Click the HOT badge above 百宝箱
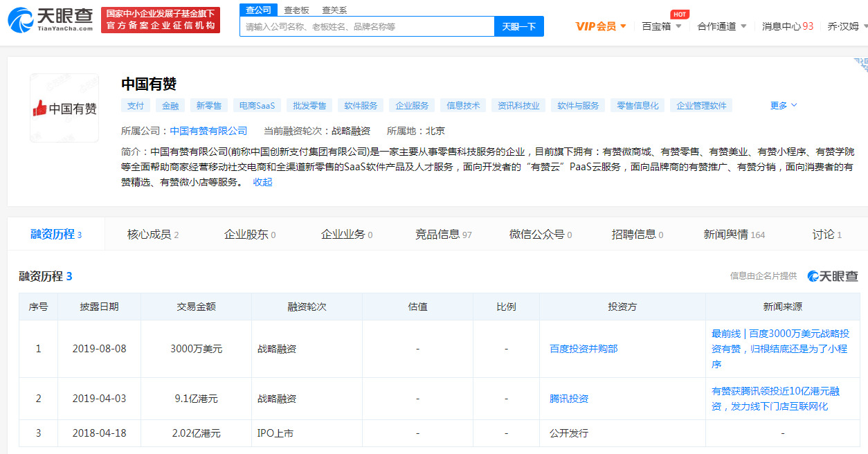Screen dimensions: 868x454 coord(679,14)
